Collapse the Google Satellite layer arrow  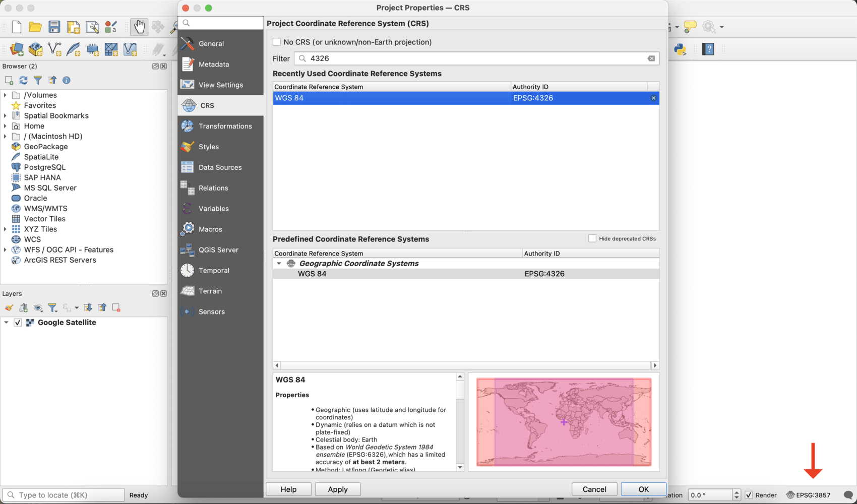[6, 323]
